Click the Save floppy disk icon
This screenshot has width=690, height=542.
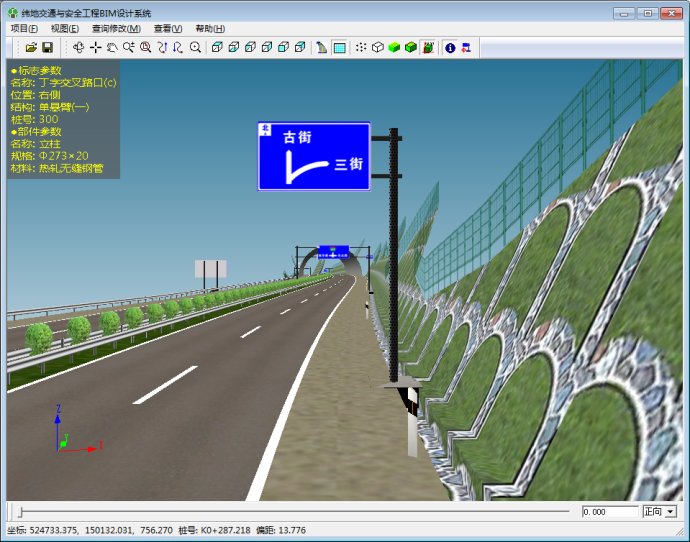click(47, 47)
